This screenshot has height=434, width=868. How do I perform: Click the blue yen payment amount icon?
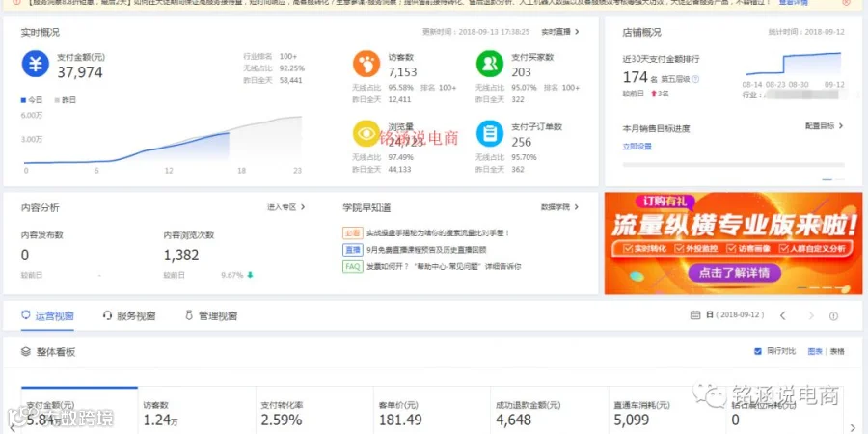(36, 64)
